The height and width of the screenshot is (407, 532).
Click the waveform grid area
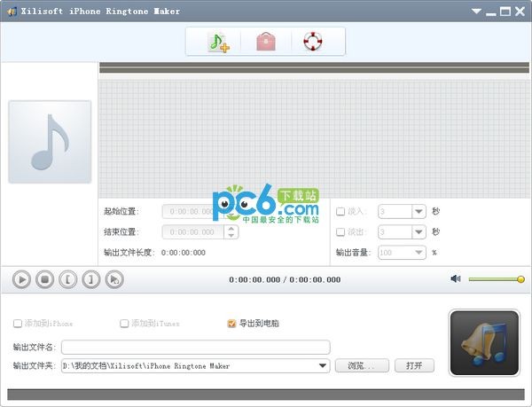314,138
